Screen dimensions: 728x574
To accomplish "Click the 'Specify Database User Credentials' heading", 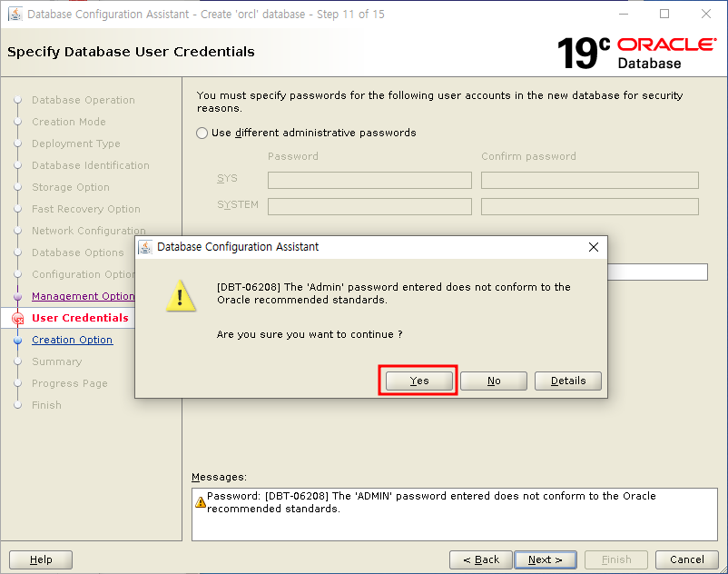I will 131,52.
